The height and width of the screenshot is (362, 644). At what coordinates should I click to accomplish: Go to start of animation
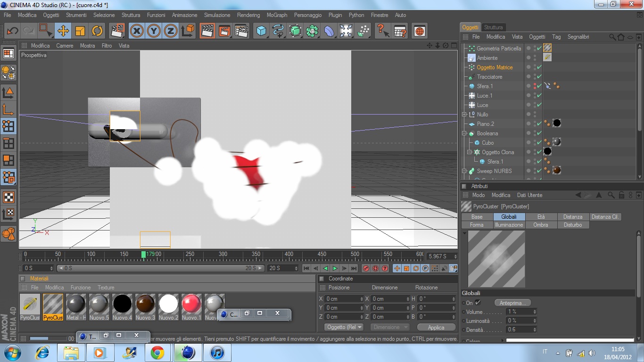coord(306,268)
